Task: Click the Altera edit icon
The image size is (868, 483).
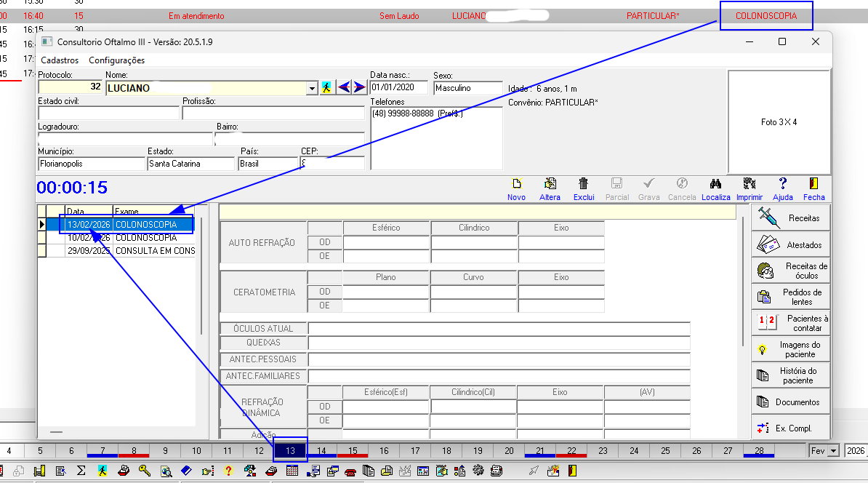Action: coord(550,185)
